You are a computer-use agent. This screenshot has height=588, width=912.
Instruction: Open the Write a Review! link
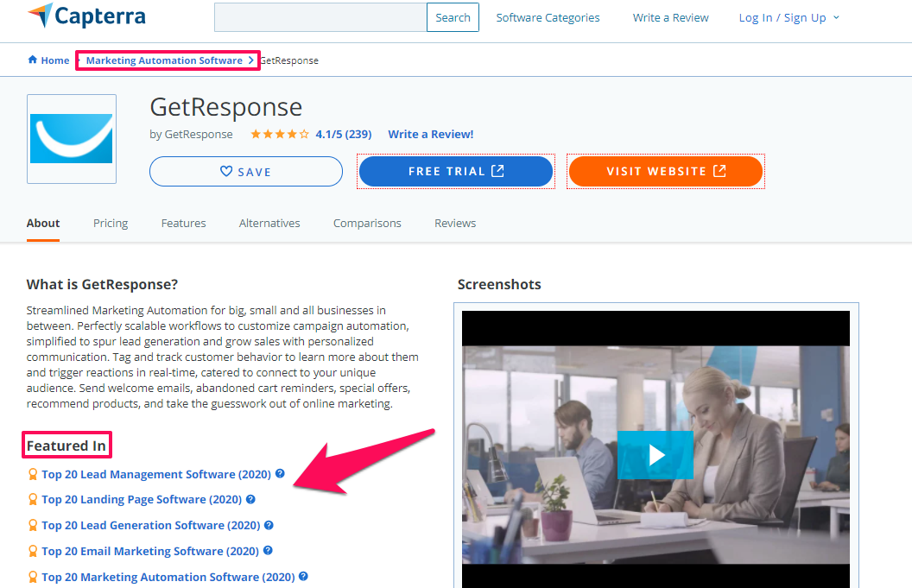[431, 135]
